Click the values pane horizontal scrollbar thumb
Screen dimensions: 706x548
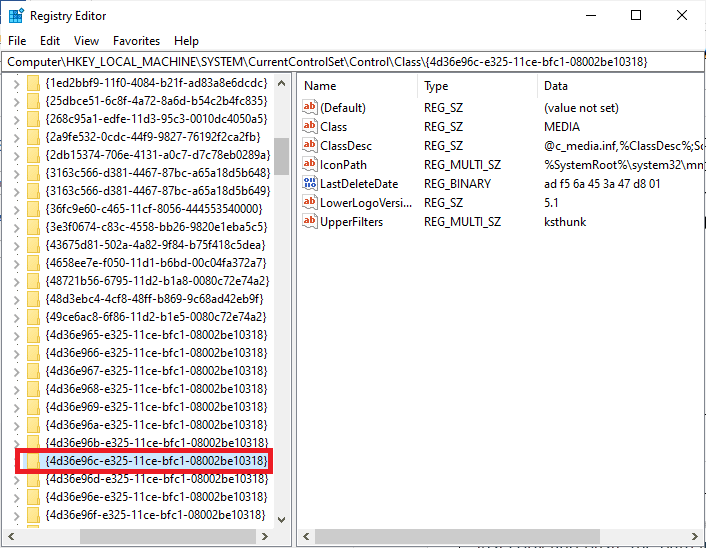pos(457,536)
